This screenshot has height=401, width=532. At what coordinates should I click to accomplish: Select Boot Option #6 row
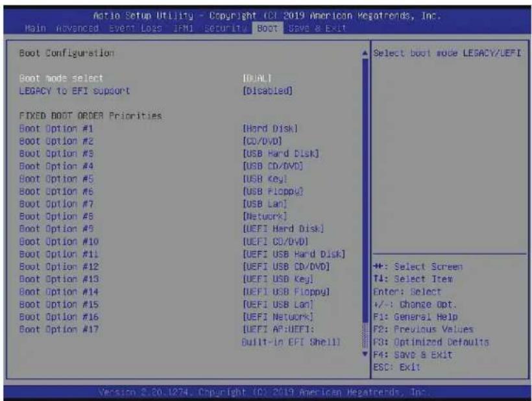tap(56, 191)
